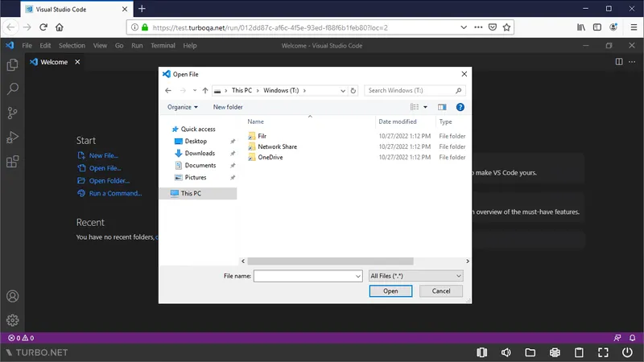Split the editor with the split icon
This screenshot has height=362, width=644.
click(619, 62)
